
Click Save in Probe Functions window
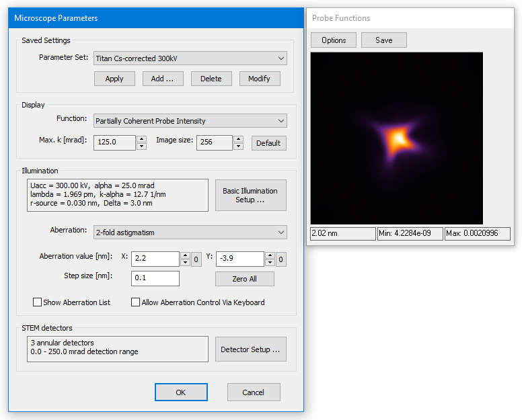tap(384, 40)
